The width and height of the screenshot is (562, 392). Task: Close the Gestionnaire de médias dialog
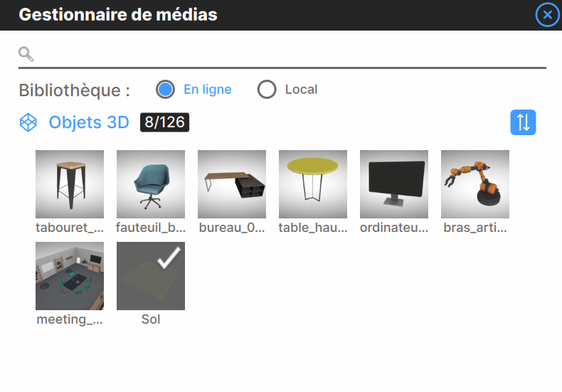click(x=547, y=15)
